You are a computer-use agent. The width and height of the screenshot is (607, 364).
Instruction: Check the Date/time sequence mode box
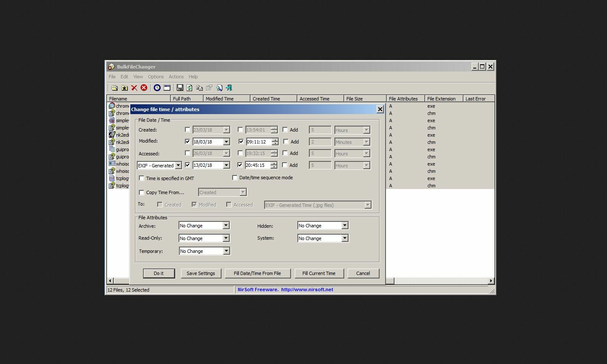[x=235, y=178]
